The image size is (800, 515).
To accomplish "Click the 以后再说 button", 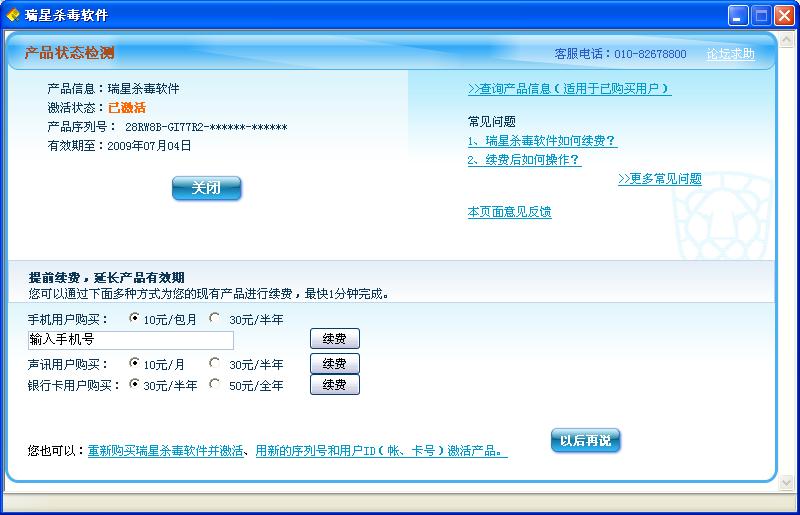I will pyautogui.click(x=586, y=440).
